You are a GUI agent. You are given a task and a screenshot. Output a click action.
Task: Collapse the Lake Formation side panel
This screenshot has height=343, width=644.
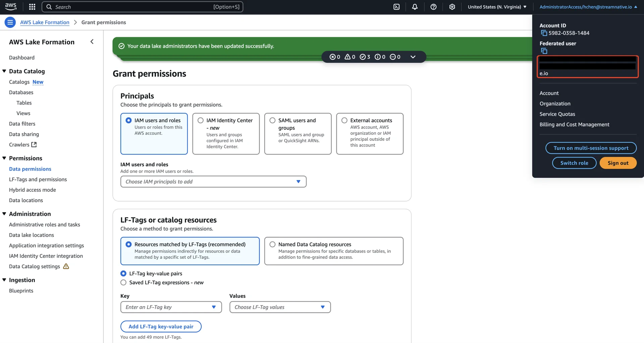pos(92,42)
